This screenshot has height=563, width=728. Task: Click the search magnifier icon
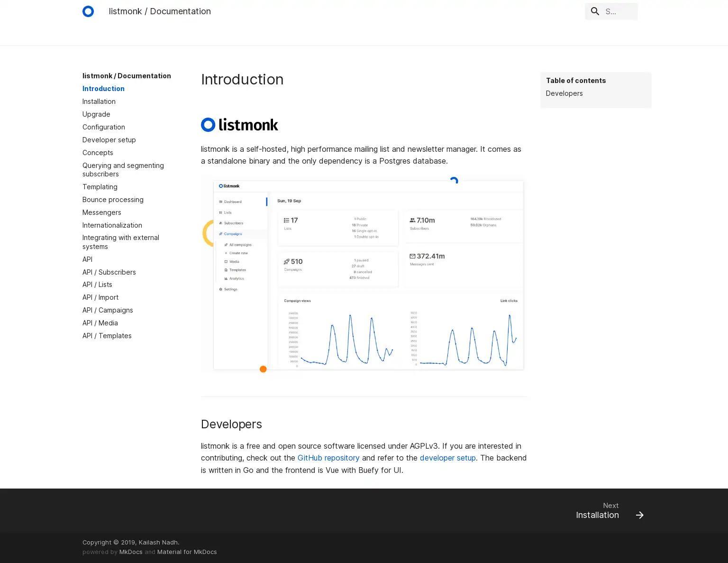595,11
